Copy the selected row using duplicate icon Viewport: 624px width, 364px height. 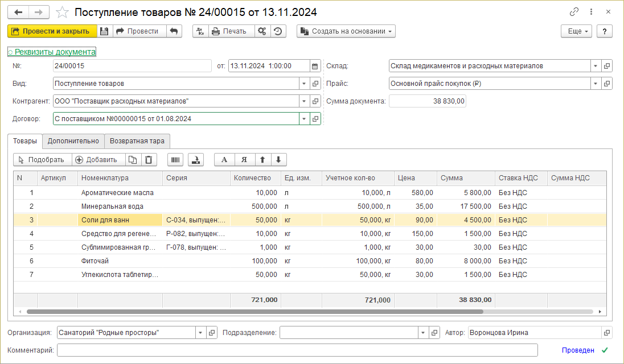tap(133, 160)
